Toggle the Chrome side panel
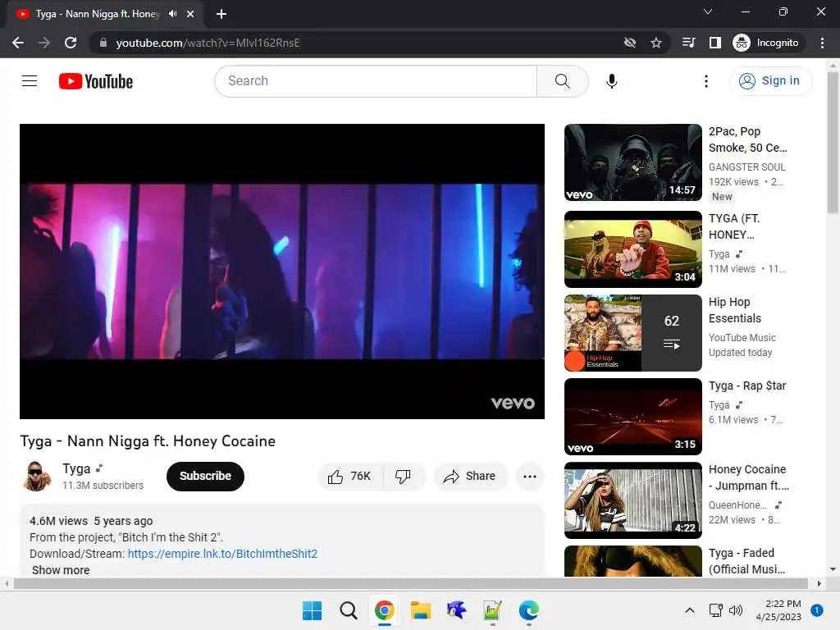The width and height of the screenshot is (840, 630). click(x=715, y=43)
